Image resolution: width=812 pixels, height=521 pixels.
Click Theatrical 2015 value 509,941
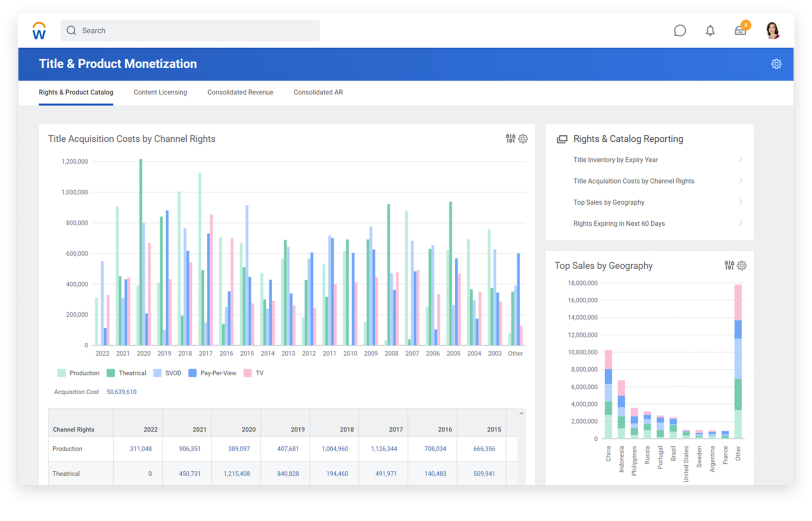tap(484, 474)
